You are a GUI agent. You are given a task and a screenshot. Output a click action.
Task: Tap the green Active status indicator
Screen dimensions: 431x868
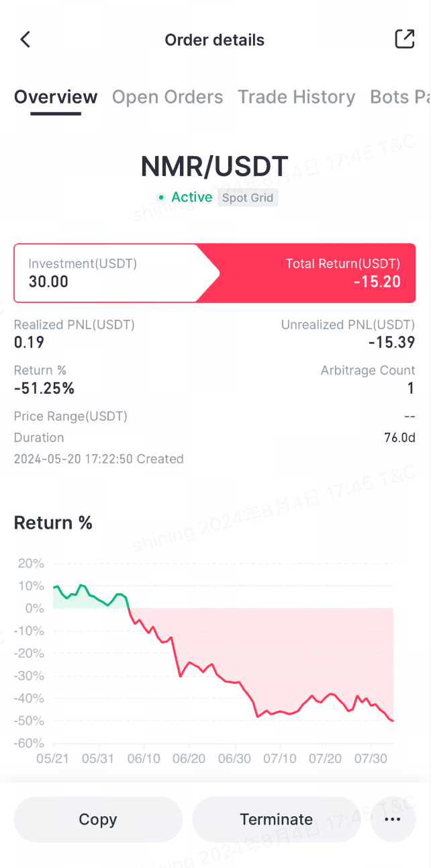tap(185, 197)
